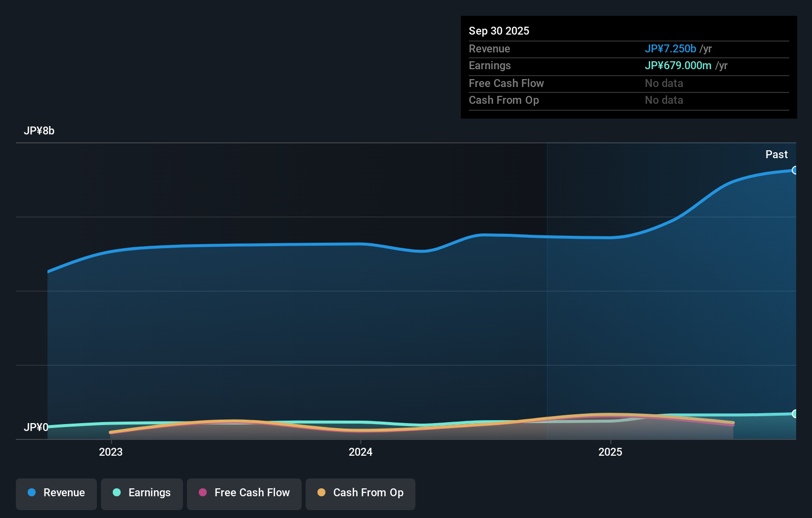This screenshot has height=518, width=812.
Task: Click the JP¥8b axis gridline label
Action: tap(40, 130)
